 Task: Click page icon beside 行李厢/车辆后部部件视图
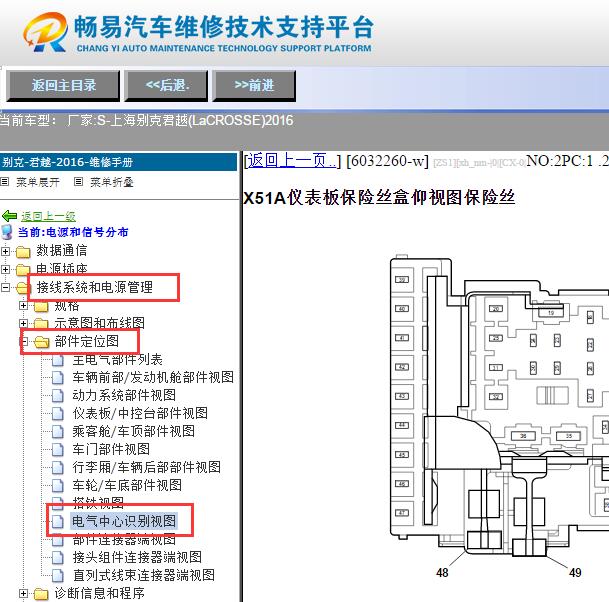point(58,467)
